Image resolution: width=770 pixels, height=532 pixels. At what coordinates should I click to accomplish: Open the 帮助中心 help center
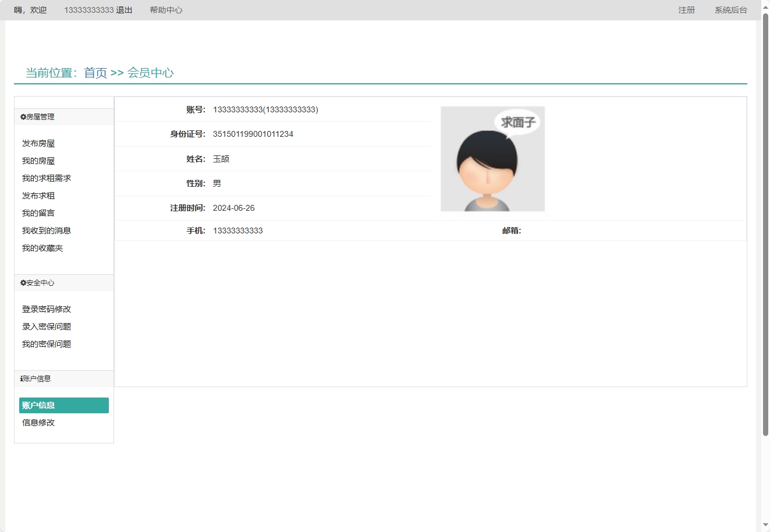pyautogui.click(x=166, y=10)
